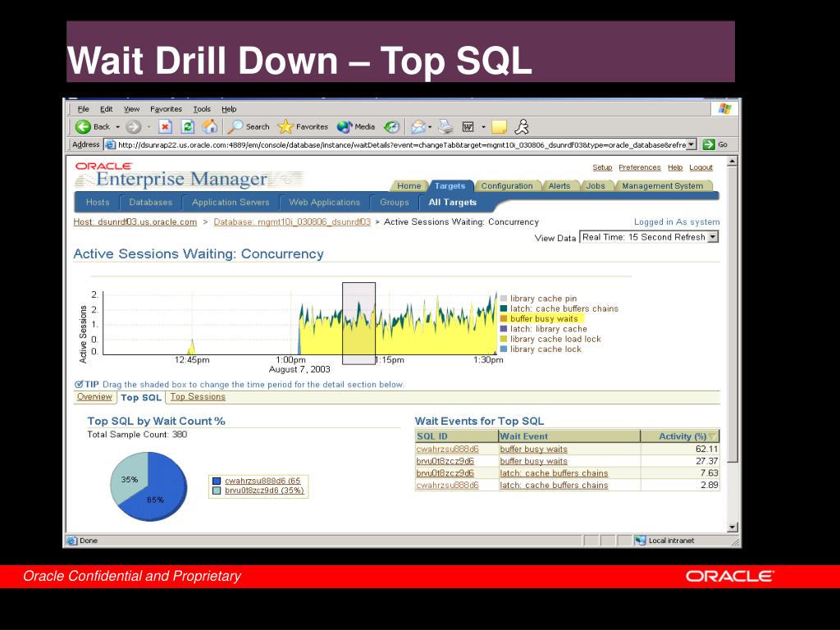This screenshot has width=840, height=630.
Task: Print the page using the printer icon
Action: coord(445,127)
